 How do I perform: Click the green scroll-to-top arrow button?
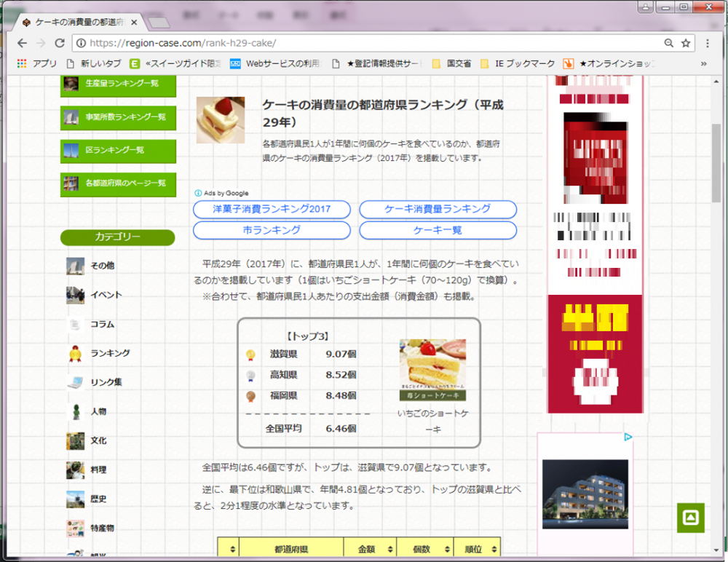[x=690, y=518]
